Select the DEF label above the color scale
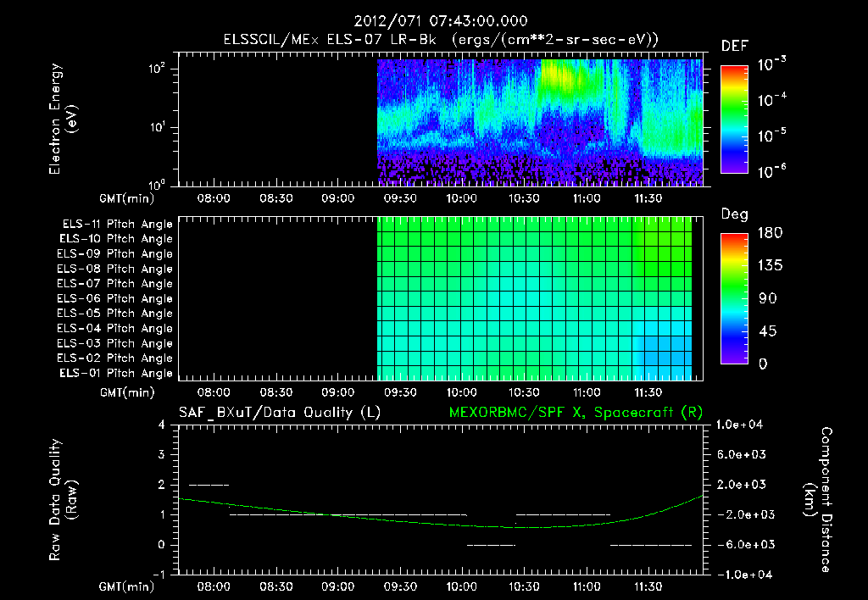Viewport: 868px width, 600px height. pyautogui.click(x=735, y=47)
